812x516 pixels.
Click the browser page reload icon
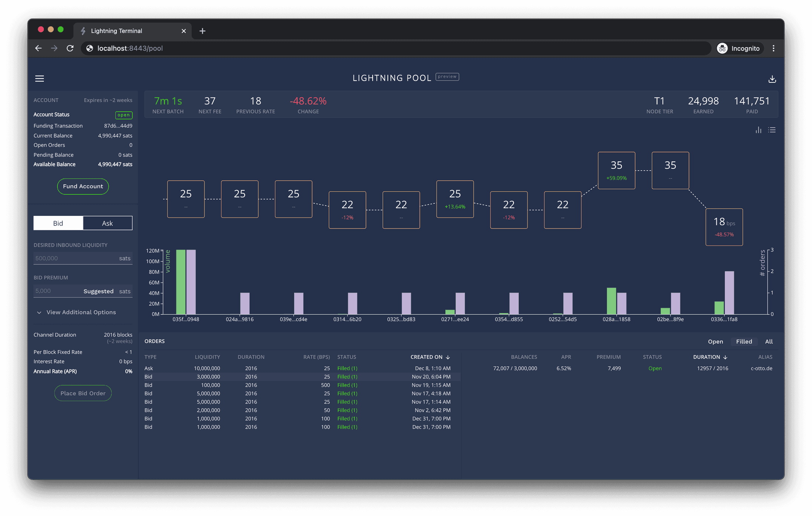pyautogui.click(x=70, y=48)
